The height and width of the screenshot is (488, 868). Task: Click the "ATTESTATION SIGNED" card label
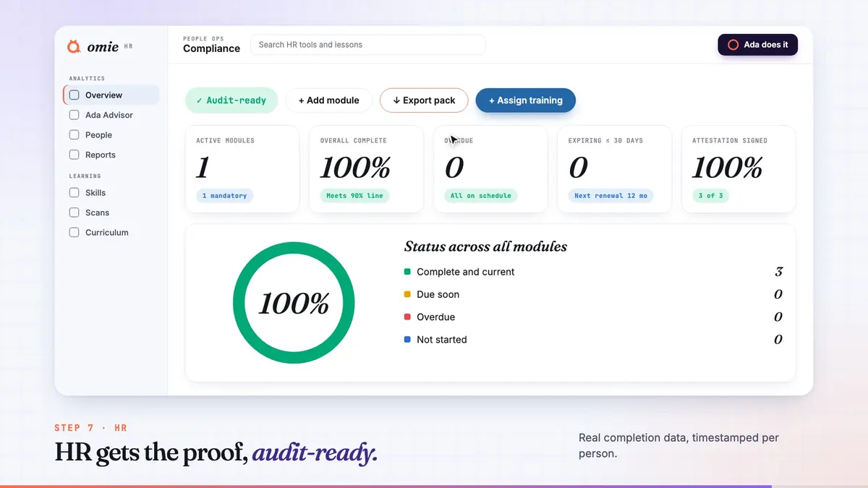pos(730,141)
